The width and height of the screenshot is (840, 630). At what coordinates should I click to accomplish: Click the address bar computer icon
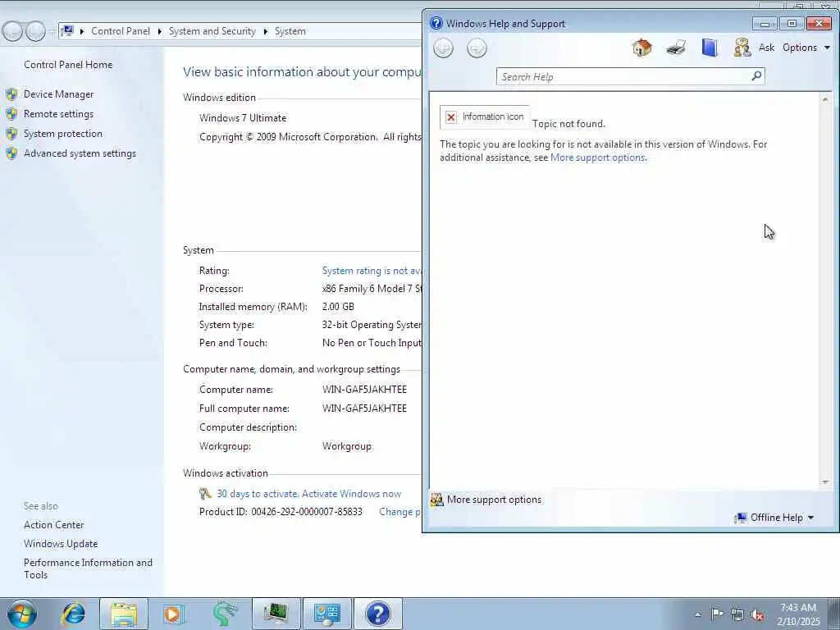pos(67,31)
